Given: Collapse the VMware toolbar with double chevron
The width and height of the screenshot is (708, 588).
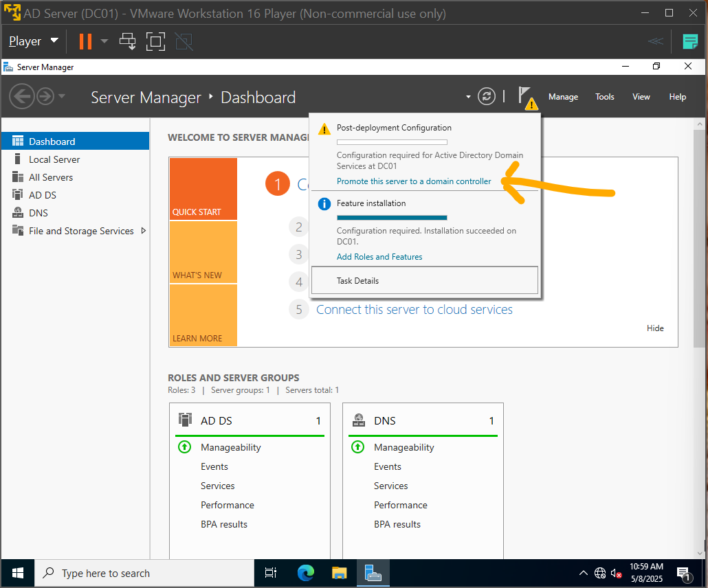Looking at the screenshot, I should pyautogui.click(x=655, y=41).
